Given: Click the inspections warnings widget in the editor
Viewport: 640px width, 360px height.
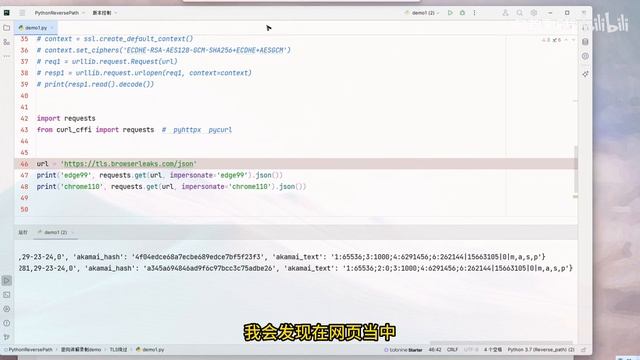Looking at the screenshot, I should pos(552,40).
